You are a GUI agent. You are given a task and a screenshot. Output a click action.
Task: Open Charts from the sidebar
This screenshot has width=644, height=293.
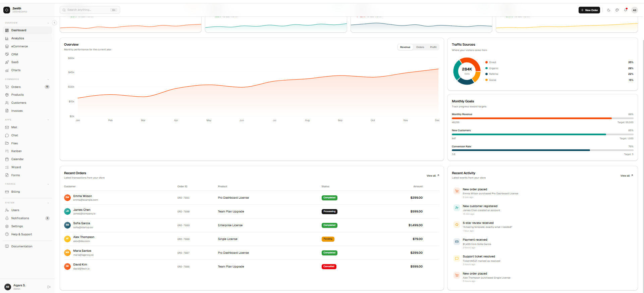click(27, 70)
